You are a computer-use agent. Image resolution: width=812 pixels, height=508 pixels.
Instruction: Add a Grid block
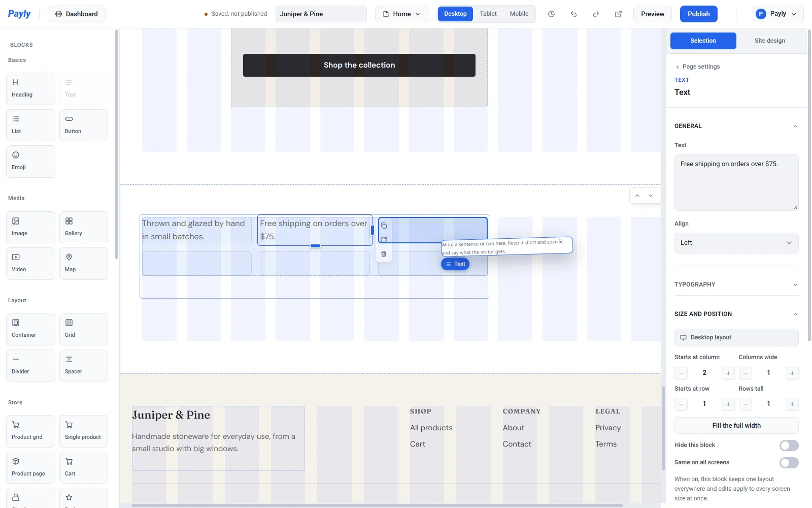(x=84, y=329)
